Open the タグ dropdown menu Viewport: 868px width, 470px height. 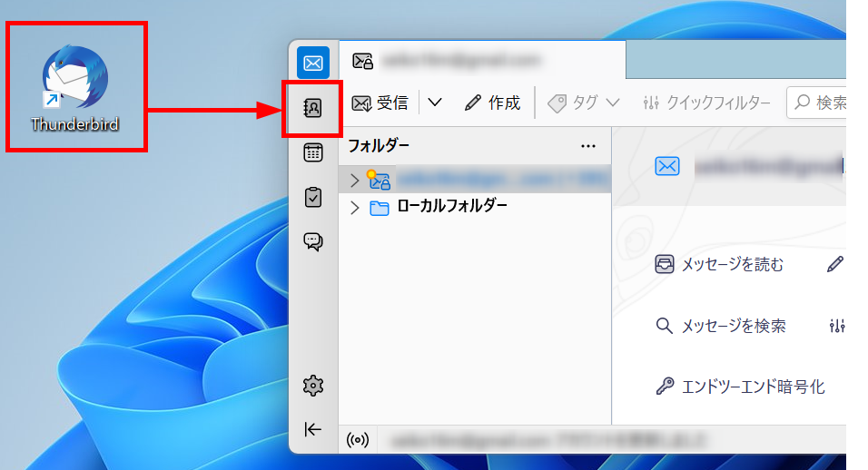(584, 103)
